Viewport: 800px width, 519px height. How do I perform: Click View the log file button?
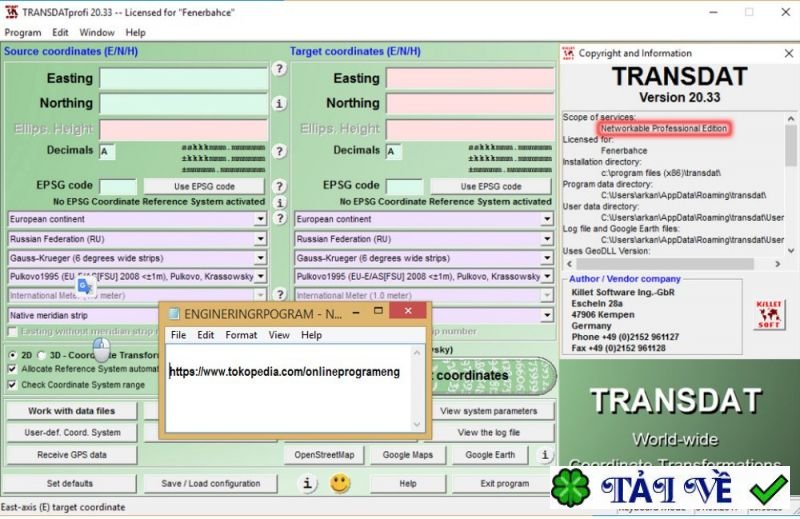[489, 433]
